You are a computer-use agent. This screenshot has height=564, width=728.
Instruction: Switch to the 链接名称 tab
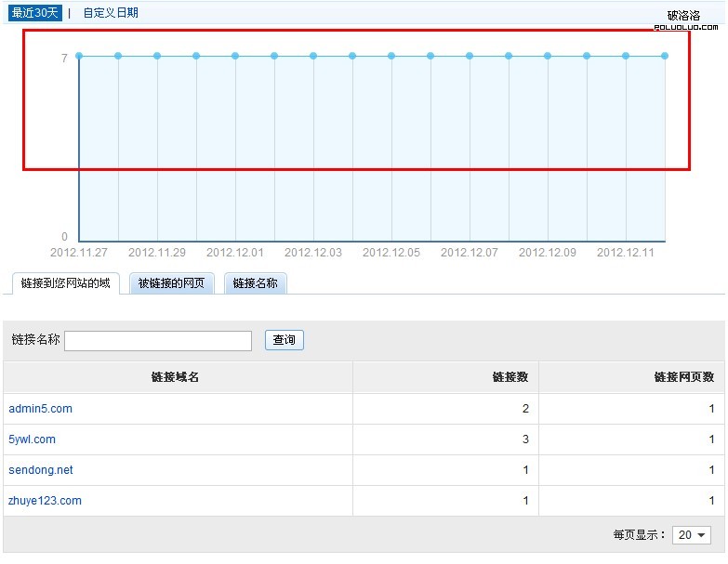[x=255, y=283]
